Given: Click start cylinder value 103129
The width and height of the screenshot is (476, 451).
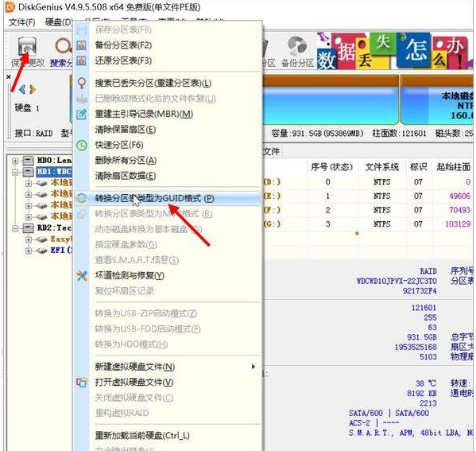Looking at the screenshot, I should pyautogui.click(x=458, y=224).
